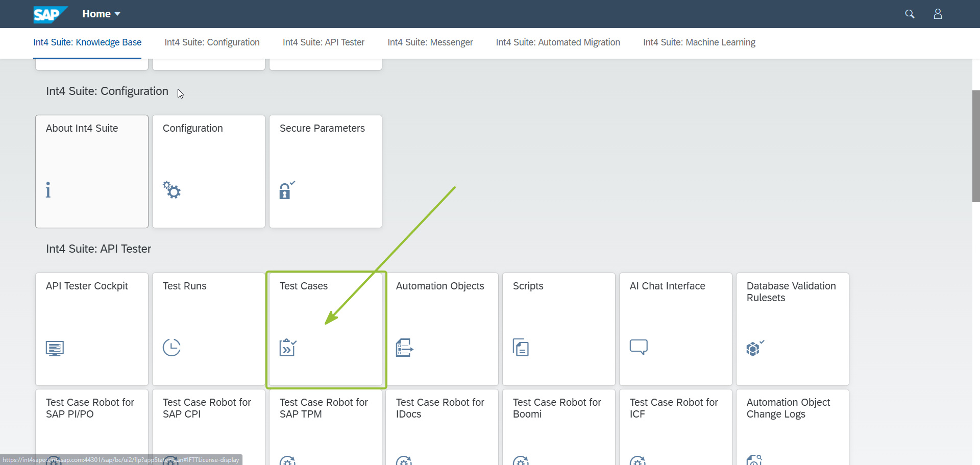Screen dimensions: 980x465
Task: Click the clock icon on Test Runs tile
Action: [171, 348]
